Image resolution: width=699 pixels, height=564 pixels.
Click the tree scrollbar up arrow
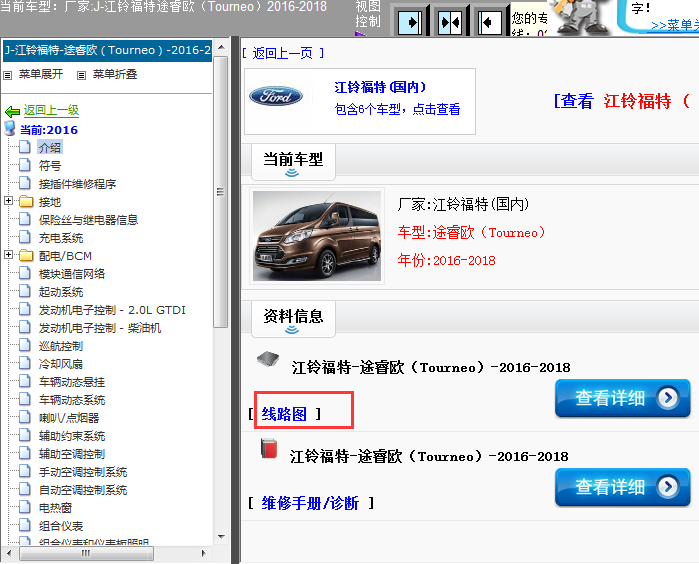point(221,47)
